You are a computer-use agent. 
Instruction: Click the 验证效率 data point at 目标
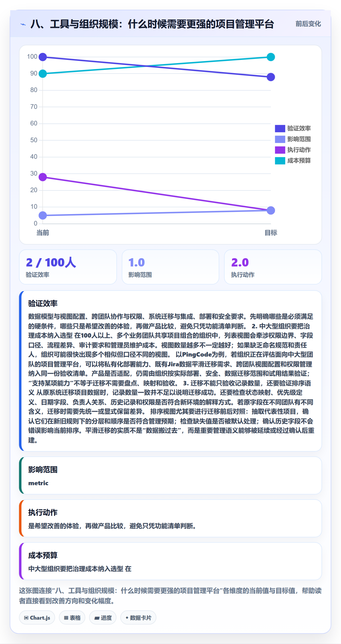click(x=271, y=77)
